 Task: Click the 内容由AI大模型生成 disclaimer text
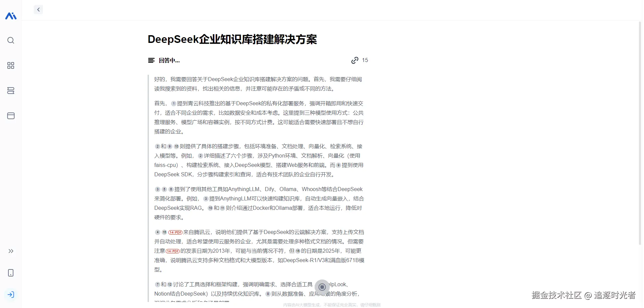click(332, 305)
